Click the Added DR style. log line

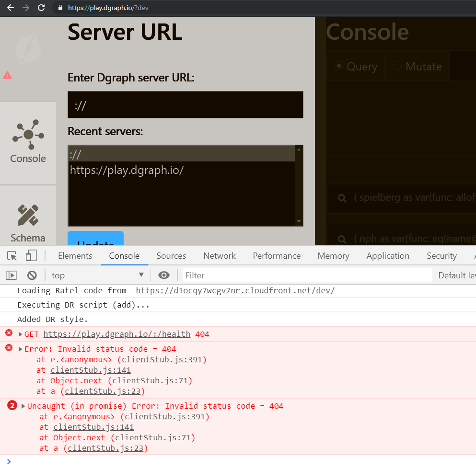click(x=53, y=319)
